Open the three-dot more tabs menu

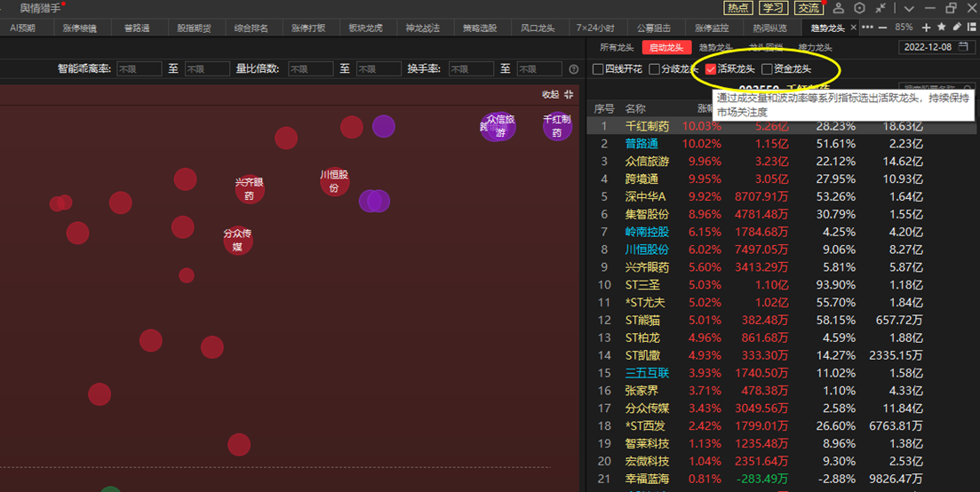click(867, 28)
